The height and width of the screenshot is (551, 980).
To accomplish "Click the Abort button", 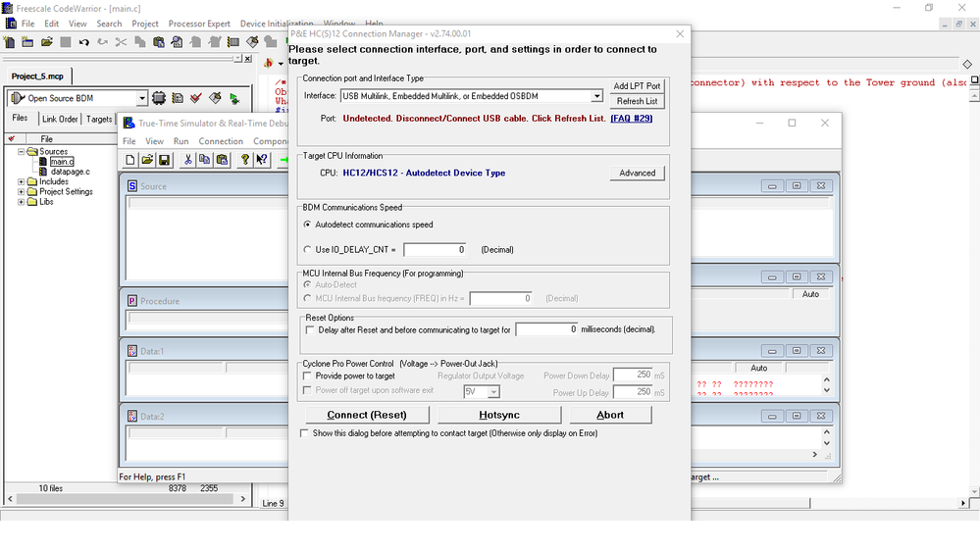I will 610,415.
